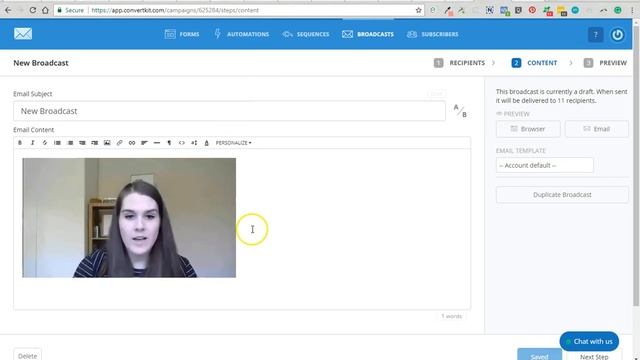Switch to HTML code view
Image resolution: width=640 pixels, height=360 pixels.
(182, 143)
